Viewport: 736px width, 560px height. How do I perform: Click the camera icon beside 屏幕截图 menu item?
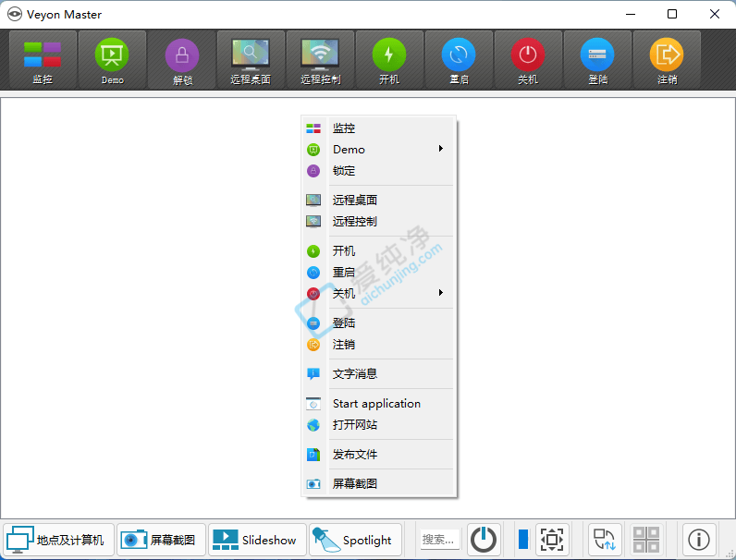tap(313, 483)
